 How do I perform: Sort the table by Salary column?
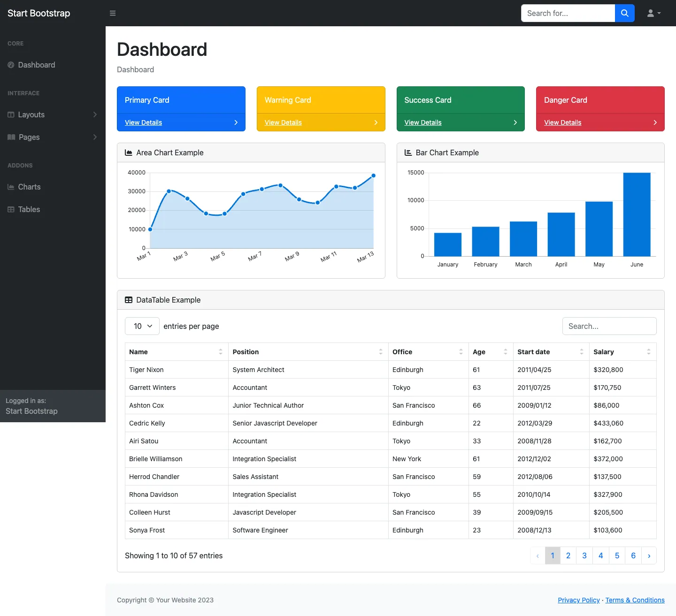(x=622, y=352)
